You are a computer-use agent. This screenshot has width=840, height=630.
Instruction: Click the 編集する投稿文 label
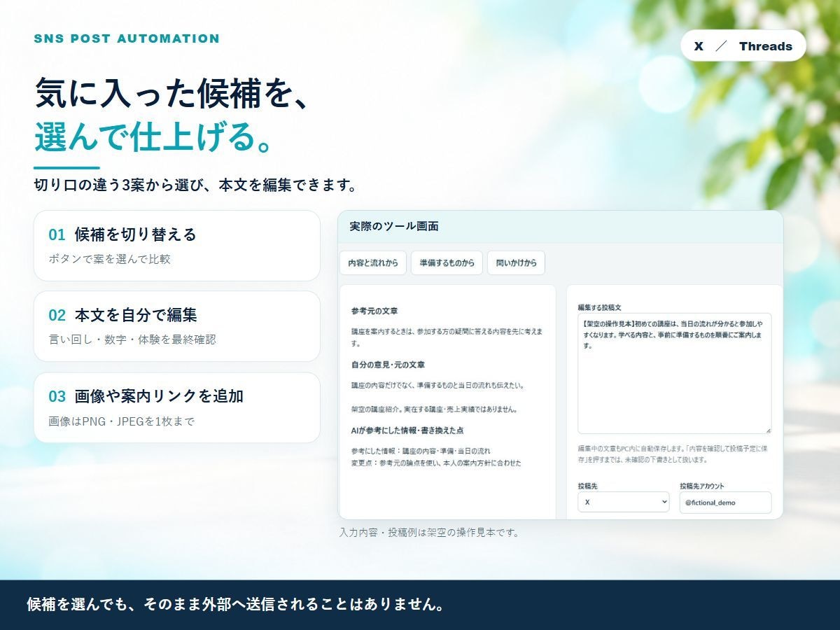pyautogui.click(x=600, y=307)
